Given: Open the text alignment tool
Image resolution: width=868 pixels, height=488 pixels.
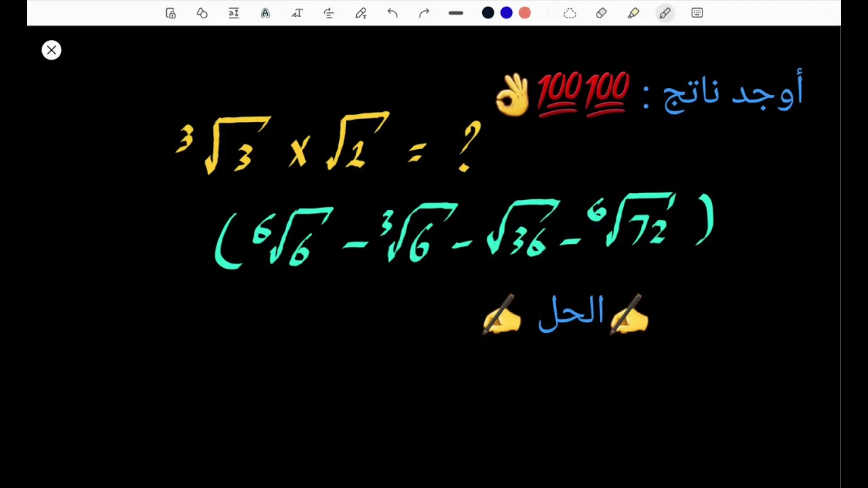Looking at the screenshot, I should [329, 13].
